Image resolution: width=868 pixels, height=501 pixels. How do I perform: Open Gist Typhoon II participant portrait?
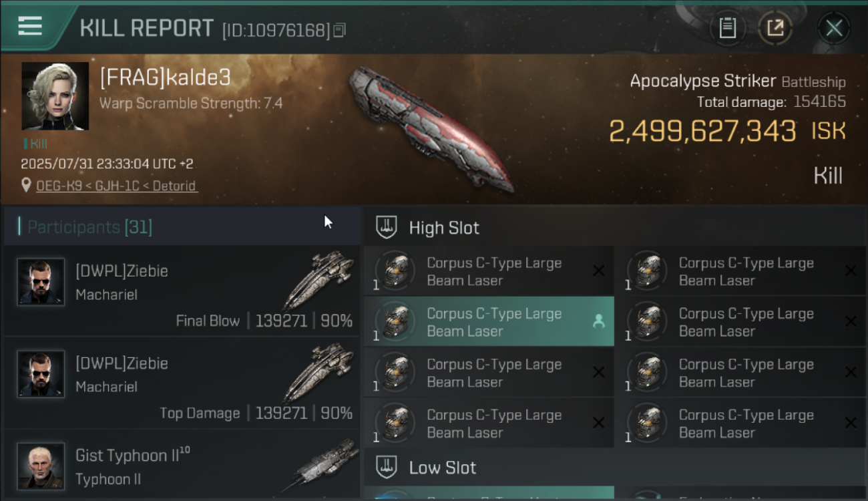[x=41, y=466]
